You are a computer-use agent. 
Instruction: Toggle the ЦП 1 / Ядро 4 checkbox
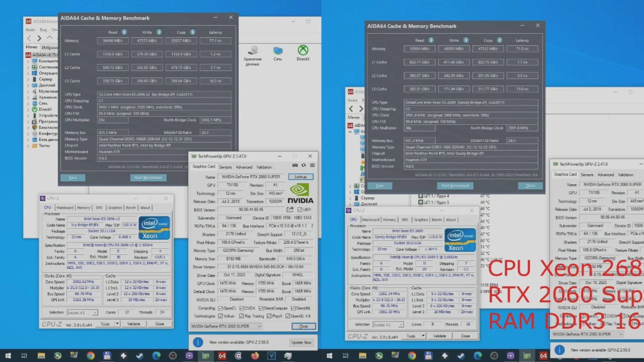421,196
